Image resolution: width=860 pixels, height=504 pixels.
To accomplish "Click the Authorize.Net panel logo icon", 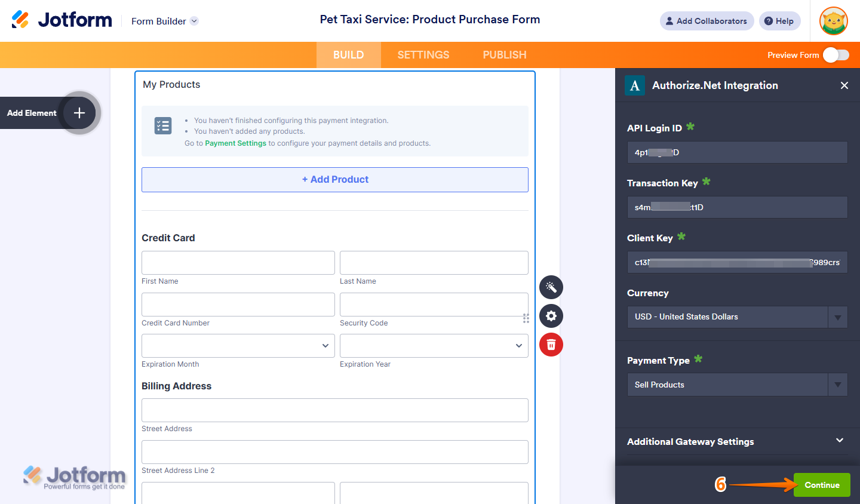I will (x=634, y=85).
